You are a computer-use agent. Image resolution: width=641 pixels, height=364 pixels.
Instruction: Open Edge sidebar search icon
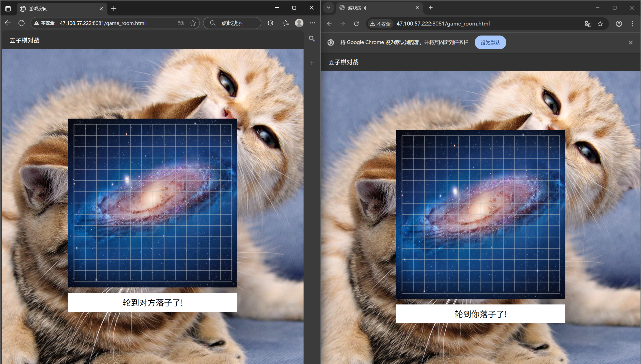point(312,39)
